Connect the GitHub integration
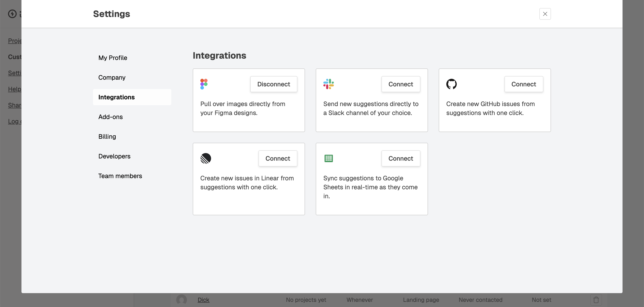The height and width of the screenshot is (307, 644). pyautogui.click(x=523, y=84)
